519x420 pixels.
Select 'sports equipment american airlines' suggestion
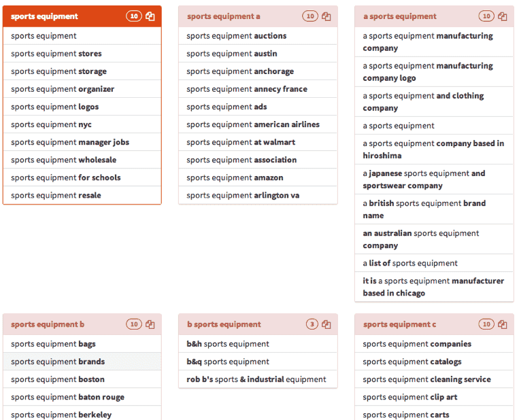[258, 124]
